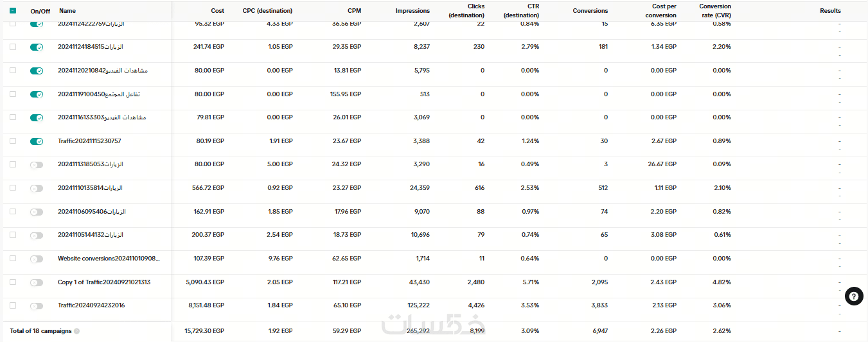Image resolution: width=868 pixels, height=342 pixels.
Task: Click info icon beside Total of 18 campaigns
Action: (x=77, y=331)
